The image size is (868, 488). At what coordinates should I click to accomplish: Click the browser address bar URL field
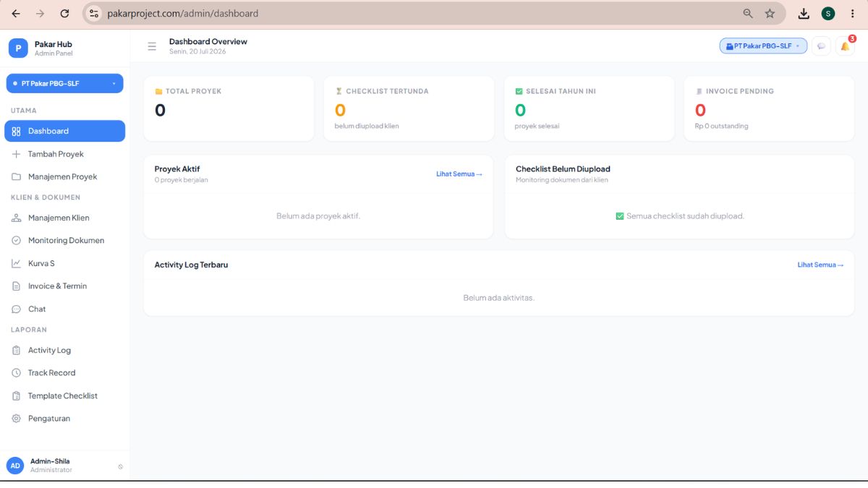pos(420,14)
